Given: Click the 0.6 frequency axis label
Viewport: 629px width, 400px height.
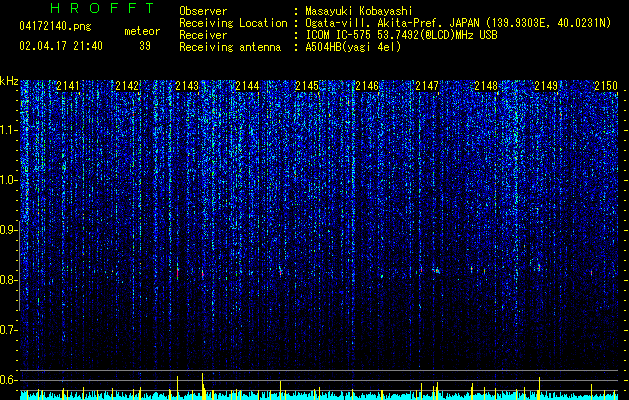Looking at the screenshot, I should pos(9,380).
